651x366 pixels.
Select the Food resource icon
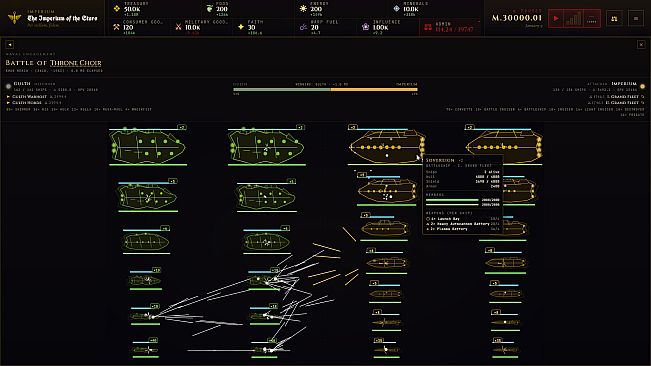(x=210, y=8)
